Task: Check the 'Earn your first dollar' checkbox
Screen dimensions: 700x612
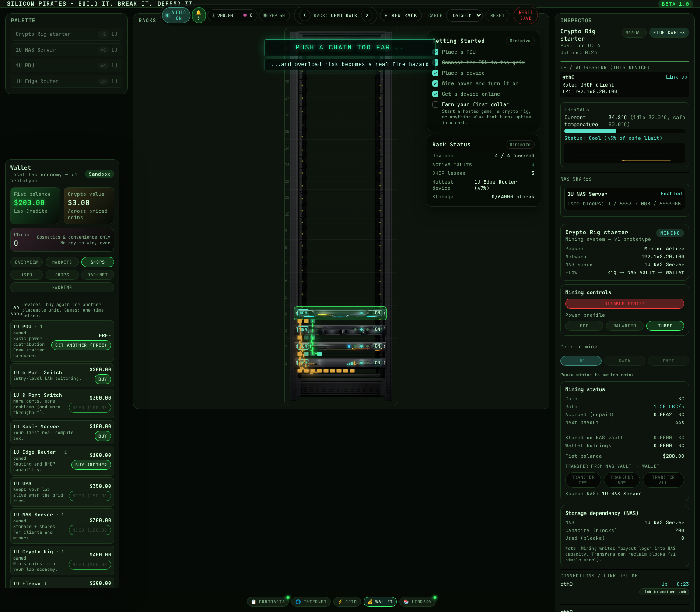Action: pos(435,104)
